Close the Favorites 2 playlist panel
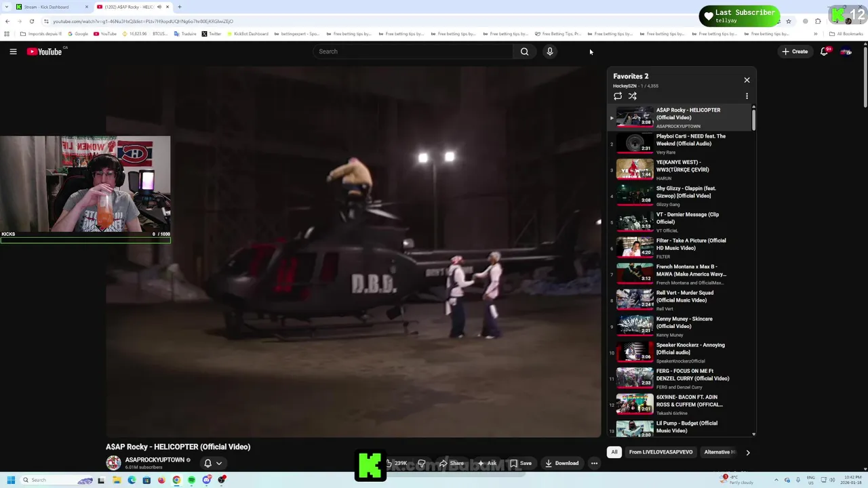The image size is (868, 488). [x=747, y=80]
